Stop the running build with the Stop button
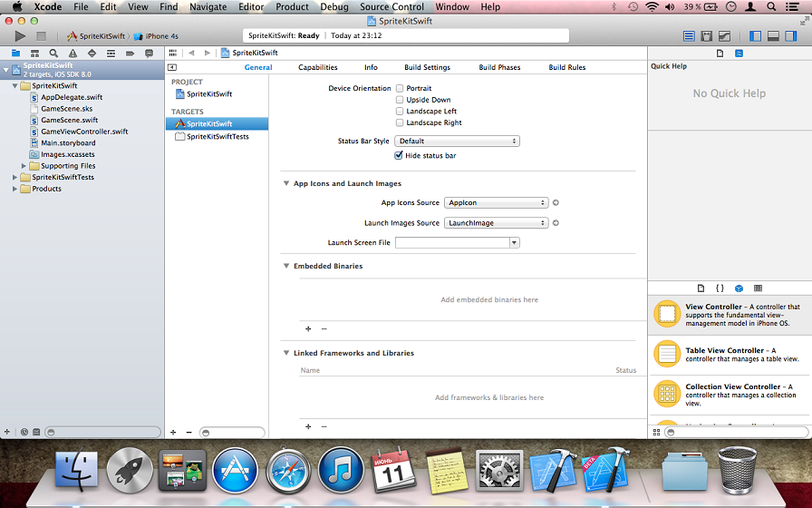The image size is (812, 508). click(x=41, y=35)
